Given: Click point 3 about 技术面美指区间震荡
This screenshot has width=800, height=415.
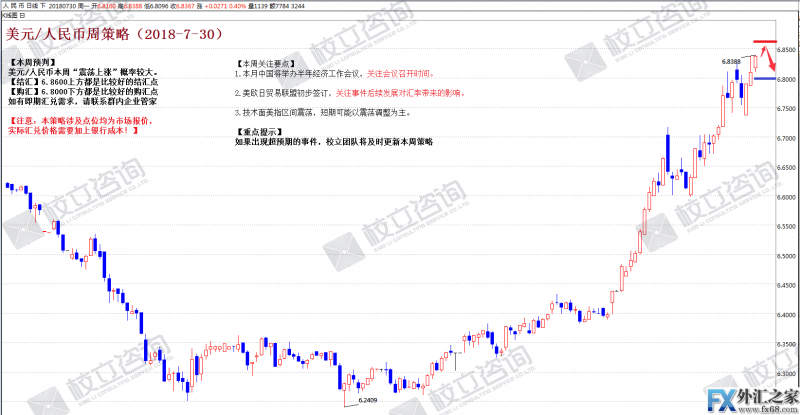Looking at the screenshot, I should (323, 113).
